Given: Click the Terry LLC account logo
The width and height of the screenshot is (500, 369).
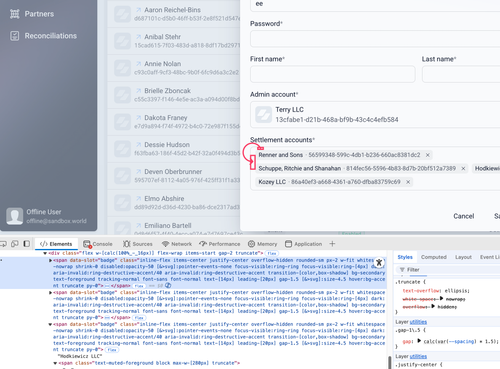Looking at the screenshot, I should point(264,114).
